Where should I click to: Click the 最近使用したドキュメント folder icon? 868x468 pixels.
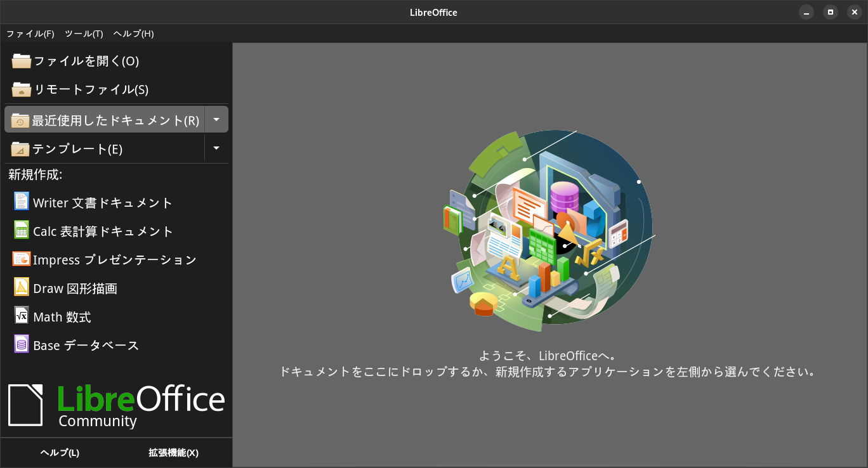pos(21,120)
